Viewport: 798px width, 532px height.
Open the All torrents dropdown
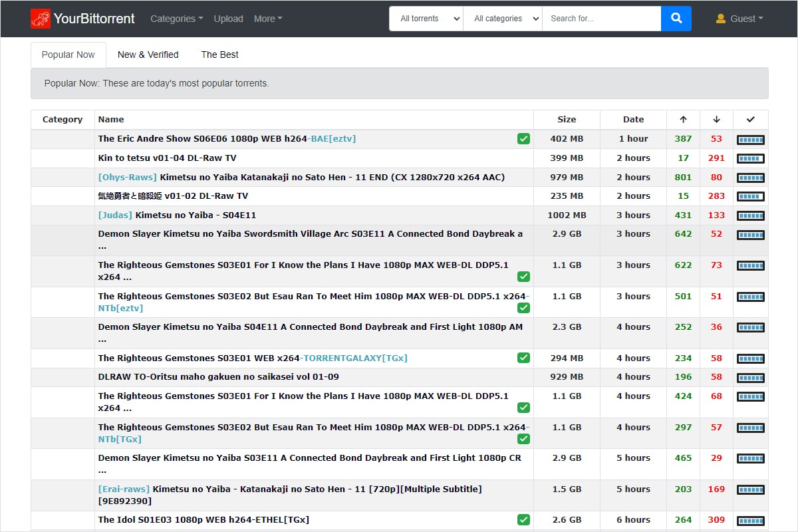pyautogui.click(x=426, y=19)
